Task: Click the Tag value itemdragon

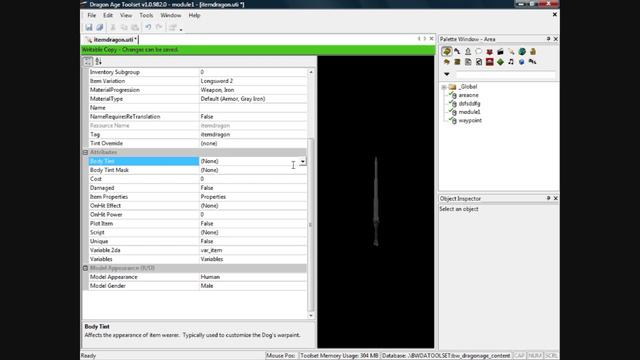Action: tap(215, 134)
